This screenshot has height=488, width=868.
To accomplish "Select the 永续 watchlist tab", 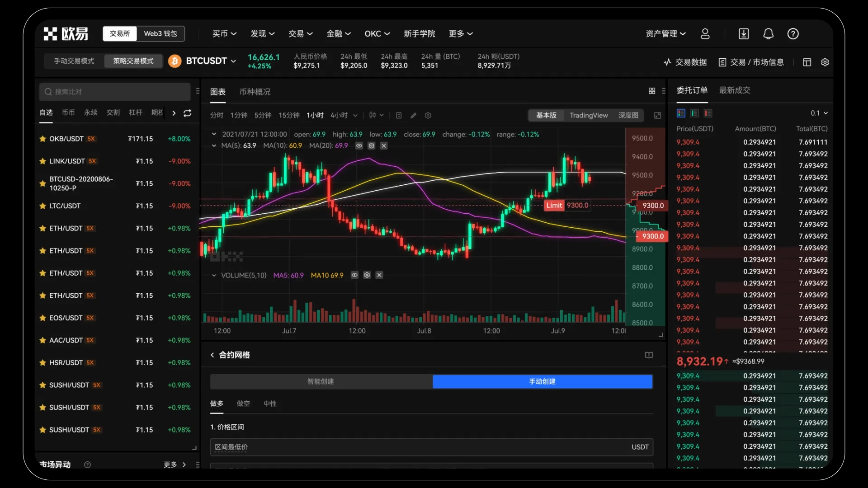I will [x=90, y=113].
